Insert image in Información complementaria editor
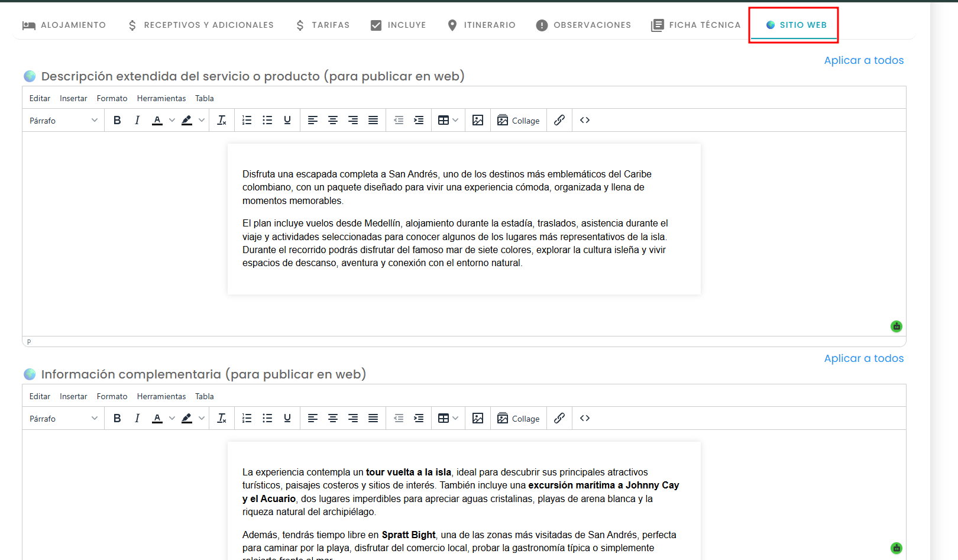The height and width of the screenshot is (560, 958). click(x=478, y=418)
